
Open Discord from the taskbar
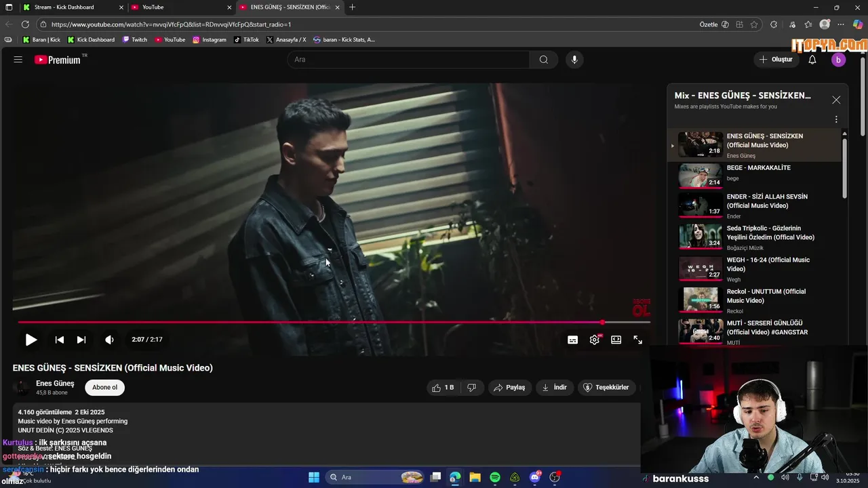pyautogui.click(x=535, y=477)
